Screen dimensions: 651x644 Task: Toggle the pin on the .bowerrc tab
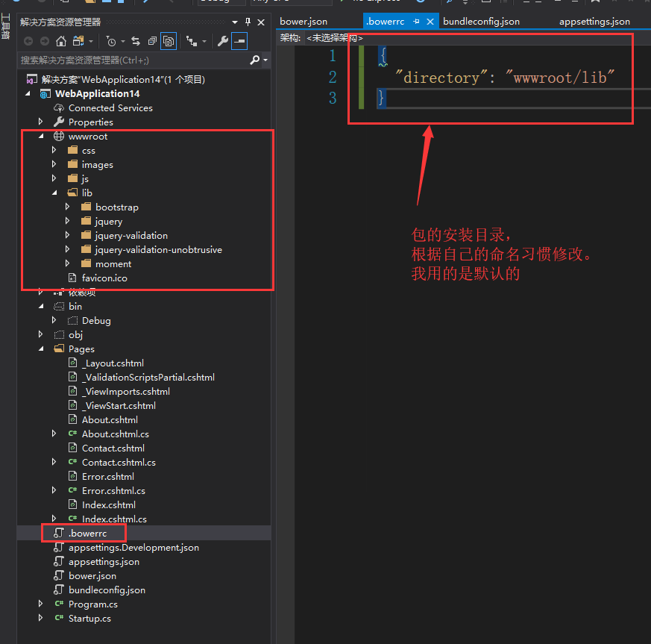(x=416, y=22)
